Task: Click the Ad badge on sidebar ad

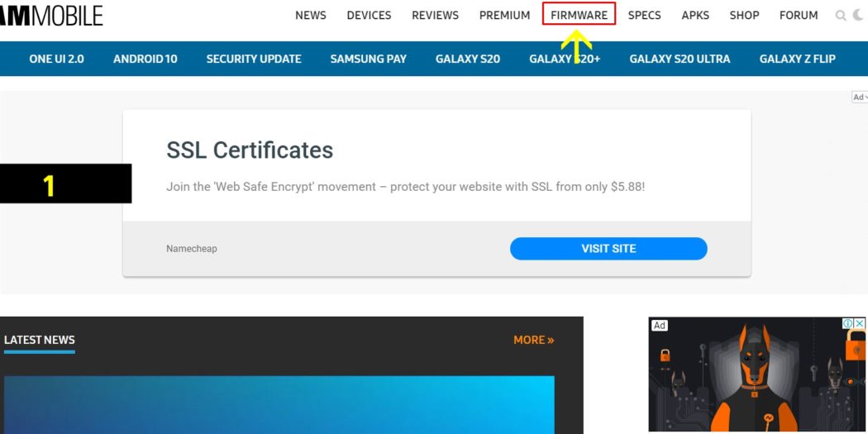Action: point(660,326)
